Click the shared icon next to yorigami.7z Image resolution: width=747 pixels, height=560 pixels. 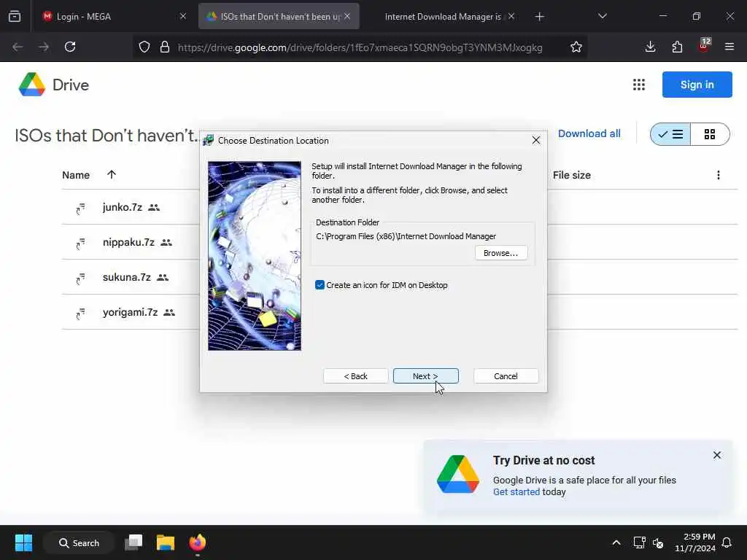(169, 313)
